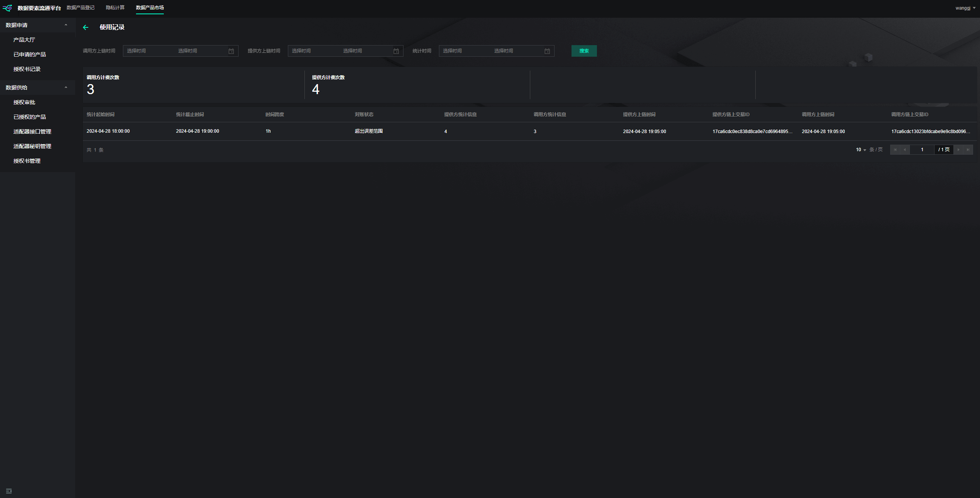Click the page number input field
This screenshot has height=498, width=980.
pyautogui.click(x=922, y=150)
